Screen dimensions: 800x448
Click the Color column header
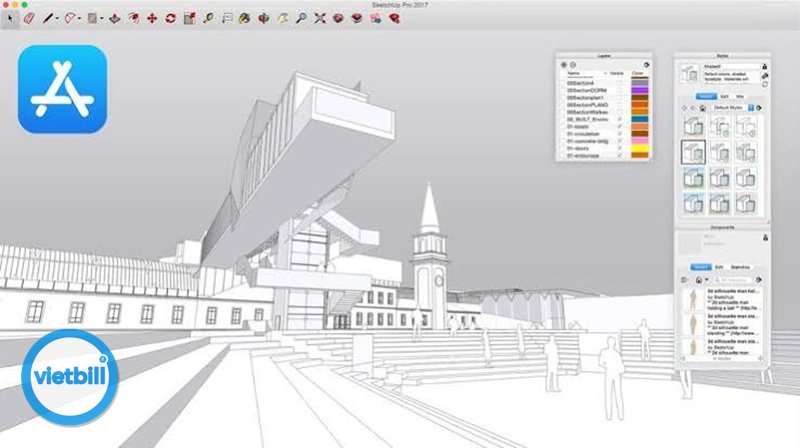point(638,74)
